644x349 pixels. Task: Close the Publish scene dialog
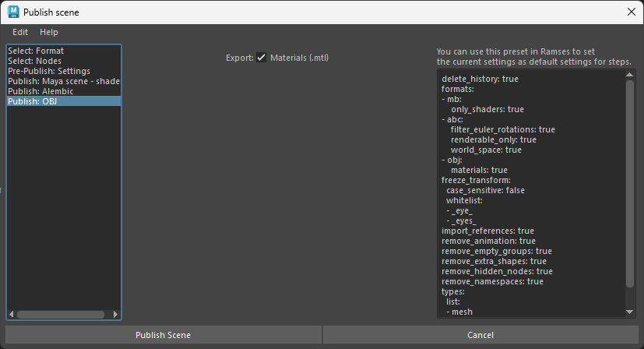pyautogui.click(x=631, y=12)
